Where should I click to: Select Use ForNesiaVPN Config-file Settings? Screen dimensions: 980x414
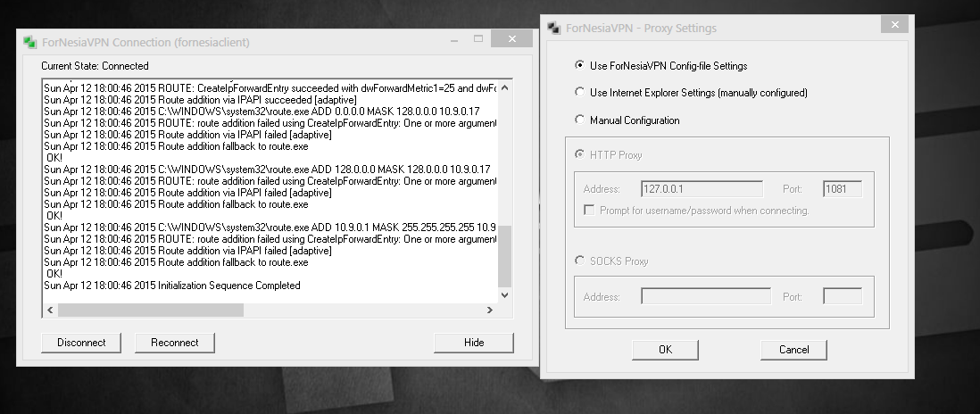(x=579, y=65)
